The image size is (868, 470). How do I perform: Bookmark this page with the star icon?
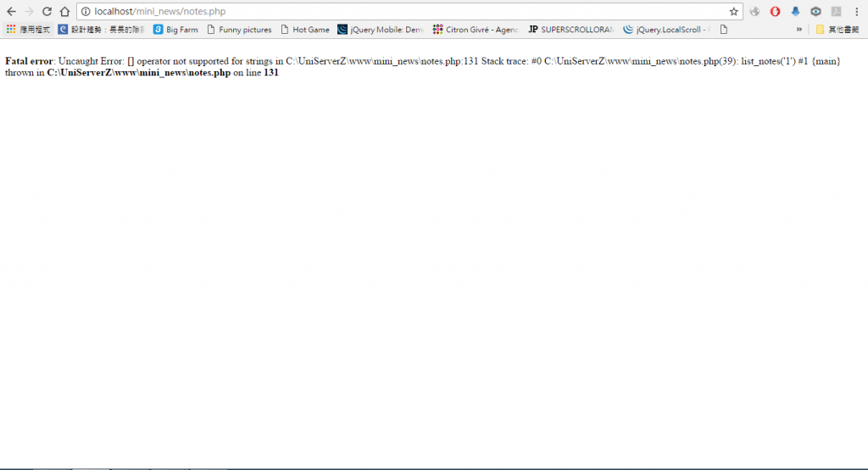click(734, 12)
